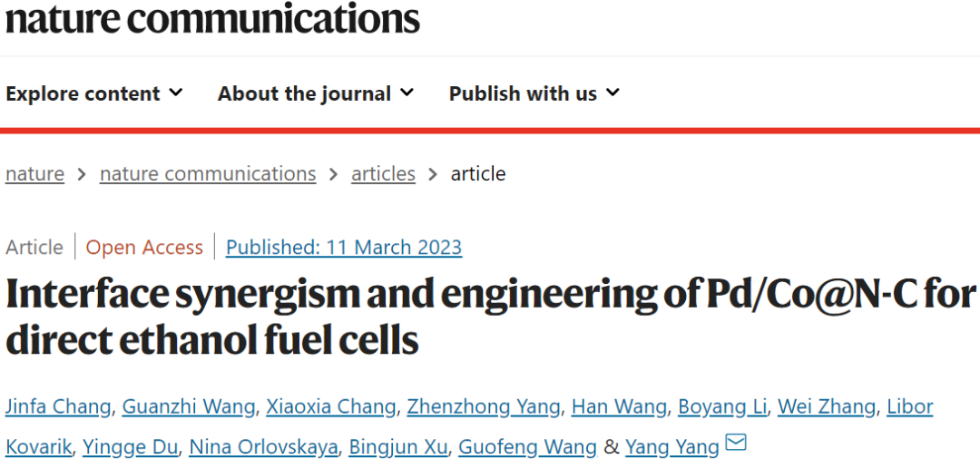Open author Wei Zhang's link
Image resolution: width=980 pixels, height=469 pixels.
[x=827, y=407]
